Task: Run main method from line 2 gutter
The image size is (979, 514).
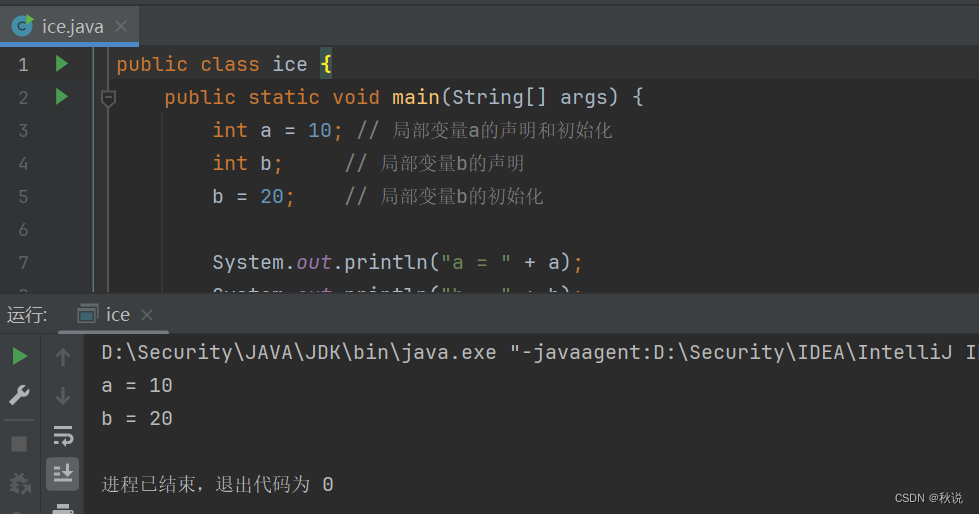Action: [x=61, y=97]
